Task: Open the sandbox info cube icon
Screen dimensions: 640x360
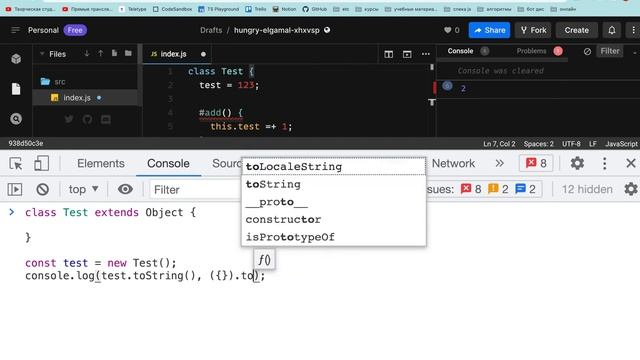Action: tap(16, 59)
